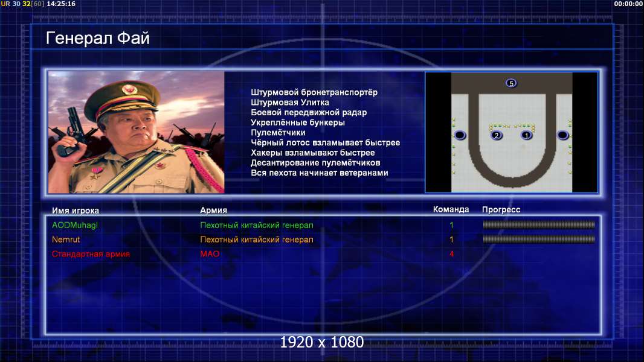Select player name AODMuhagl
The width and height of the screenshot is (644, 362).
tap(75, 225)
